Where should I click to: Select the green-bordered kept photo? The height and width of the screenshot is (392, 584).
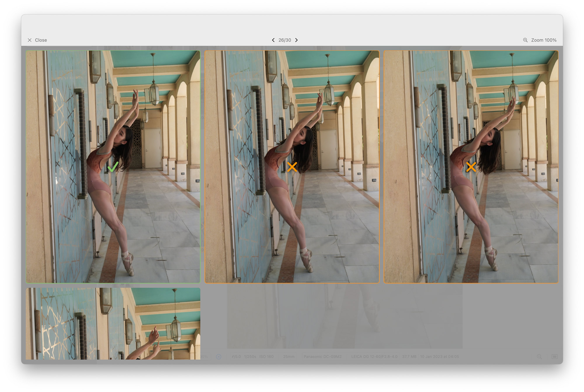coord(113,167)
